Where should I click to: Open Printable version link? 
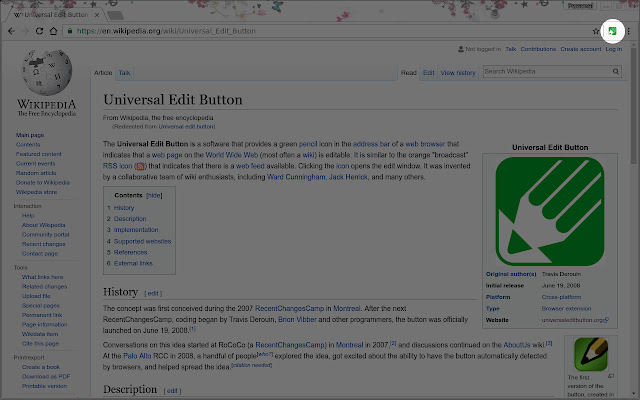click(x=44, y=386)
